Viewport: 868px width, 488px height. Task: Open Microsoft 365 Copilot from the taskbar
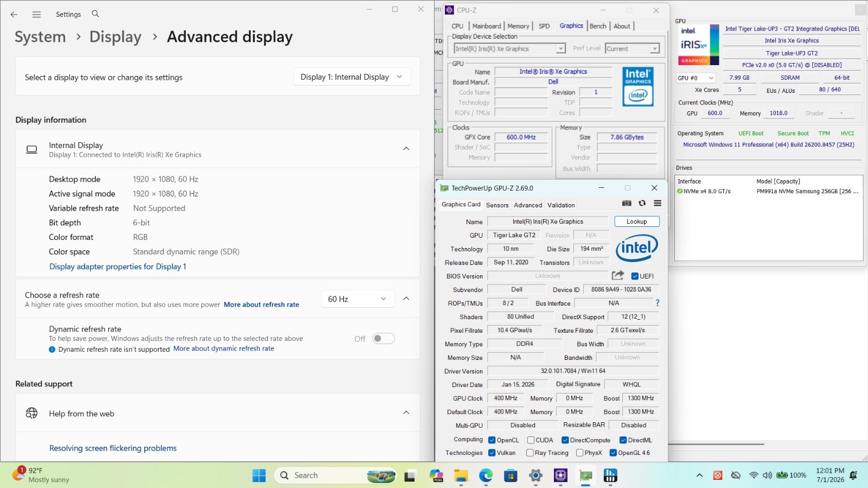coord(436,476)
